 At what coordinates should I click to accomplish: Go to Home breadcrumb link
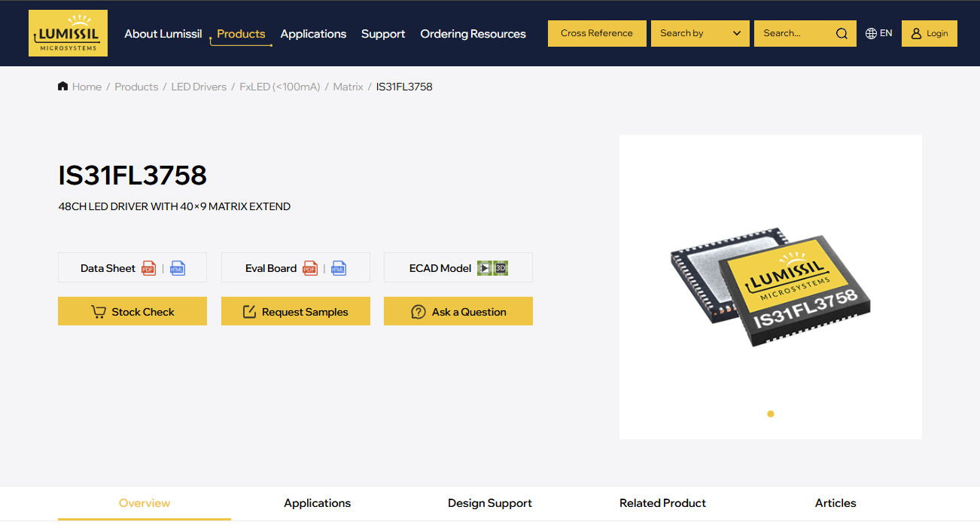pyautogui.click(x=87, y=87)
